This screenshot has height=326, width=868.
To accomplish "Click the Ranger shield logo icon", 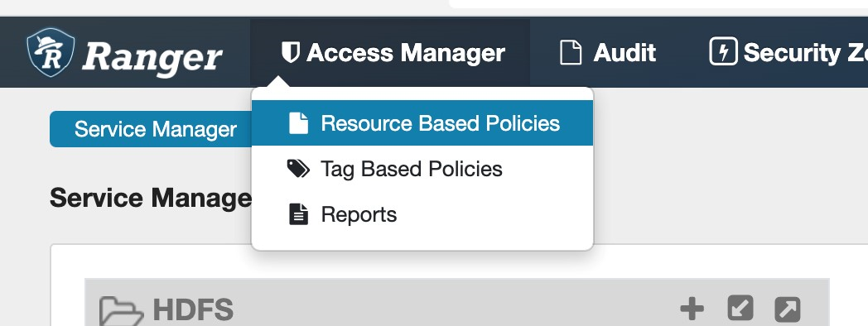I will [51, 52].
